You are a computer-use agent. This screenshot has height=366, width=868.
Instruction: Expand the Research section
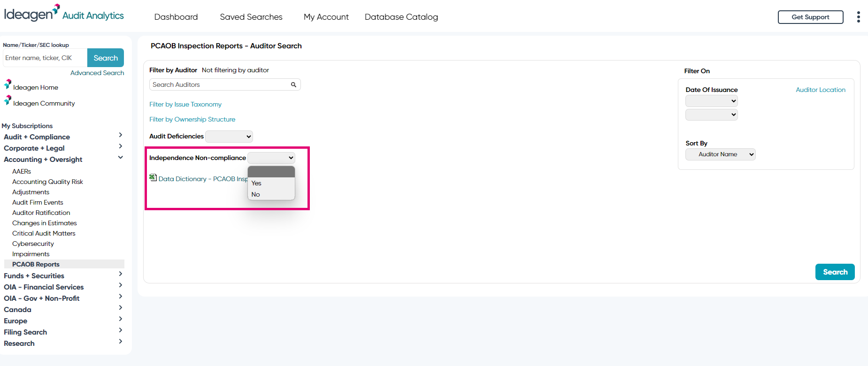click(63, 343)
